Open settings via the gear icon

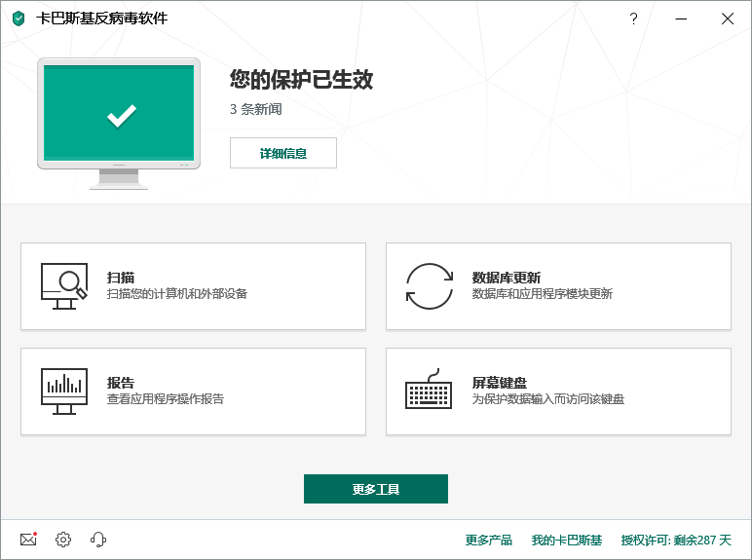[63, 540]
